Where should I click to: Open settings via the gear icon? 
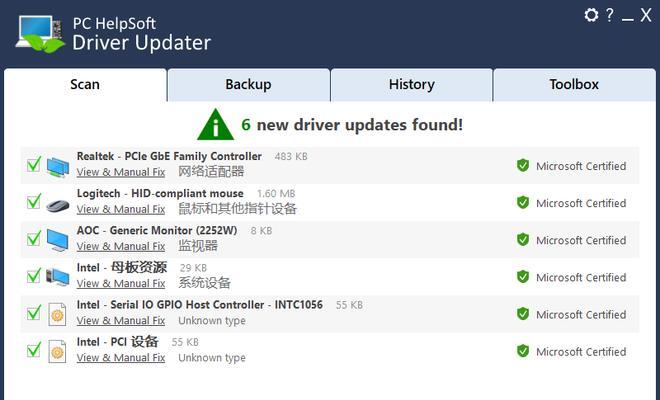point(591,15)
